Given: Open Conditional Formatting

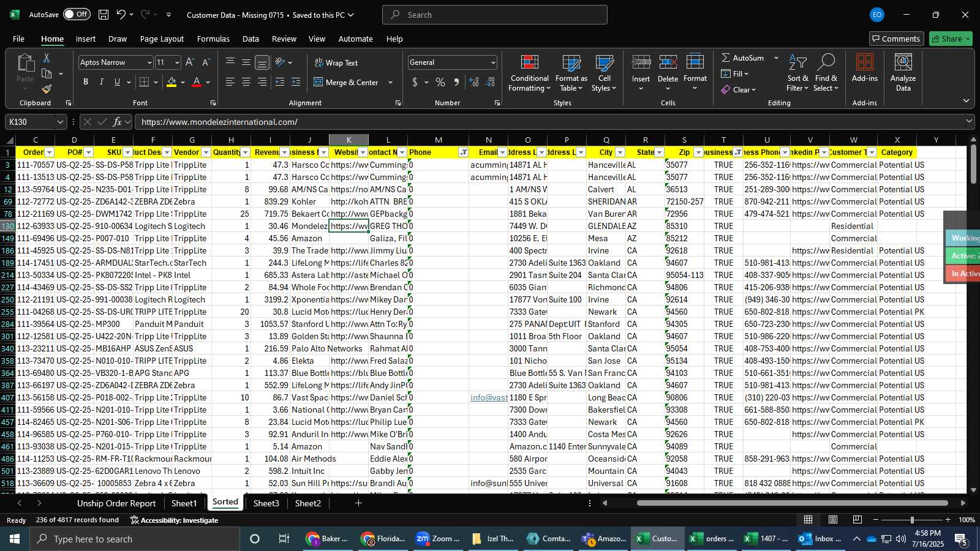Looking at the screenshot, I should [x=530, y=73].
